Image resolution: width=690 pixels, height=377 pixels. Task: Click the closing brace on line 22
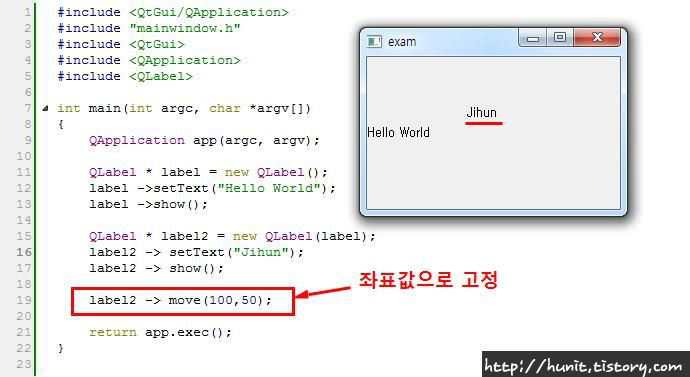click(x=61, y=348)
